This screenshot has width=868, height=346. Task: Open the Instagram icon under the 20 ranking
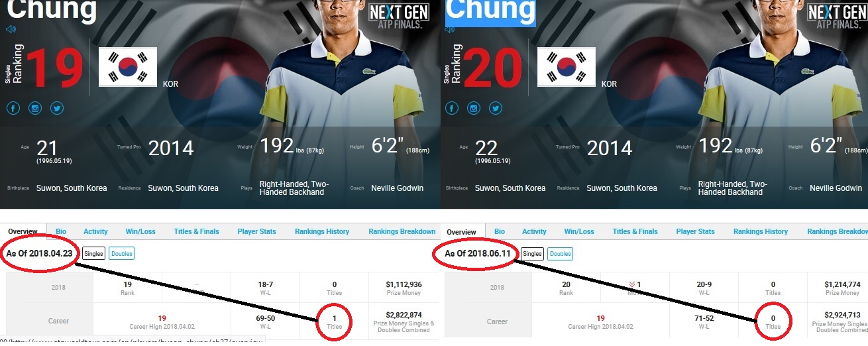[x=474, y=108]
